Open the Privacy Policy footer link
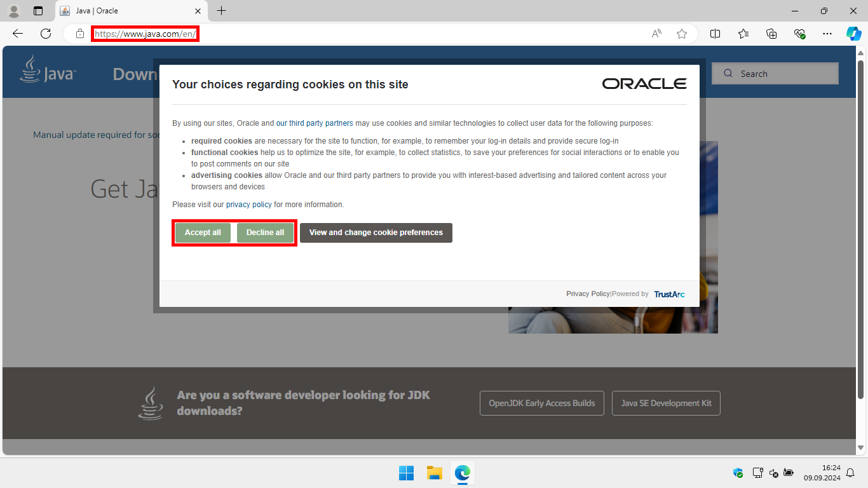Screen dimensions: 868x488 click(x=588, y=294)
